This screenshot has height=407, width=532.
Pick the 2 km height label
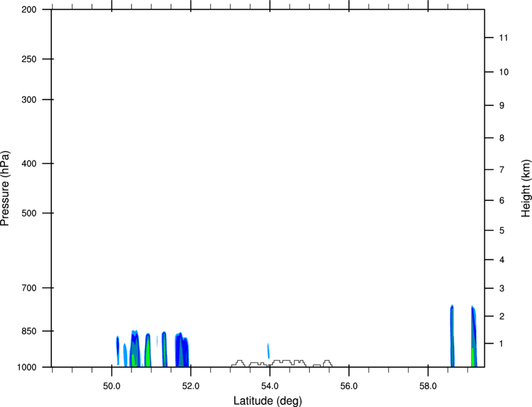click(x=502, y=316)
